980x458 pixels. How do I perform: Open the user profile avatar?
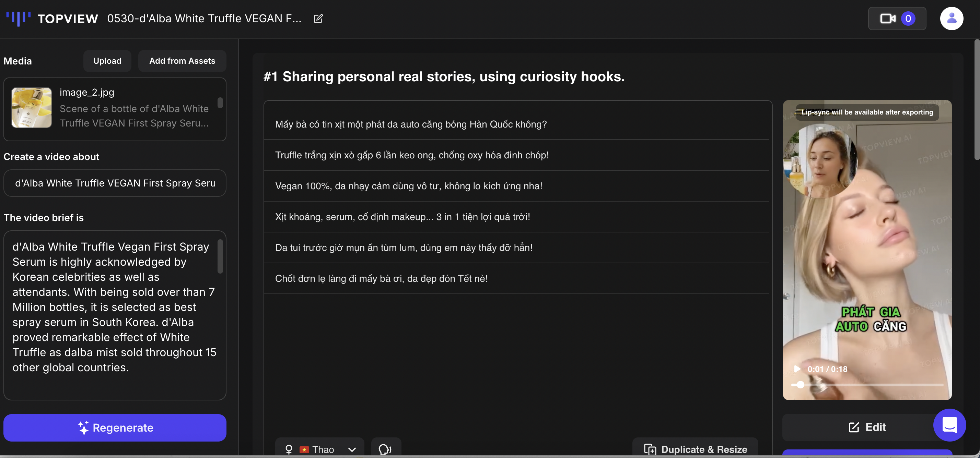951,19
